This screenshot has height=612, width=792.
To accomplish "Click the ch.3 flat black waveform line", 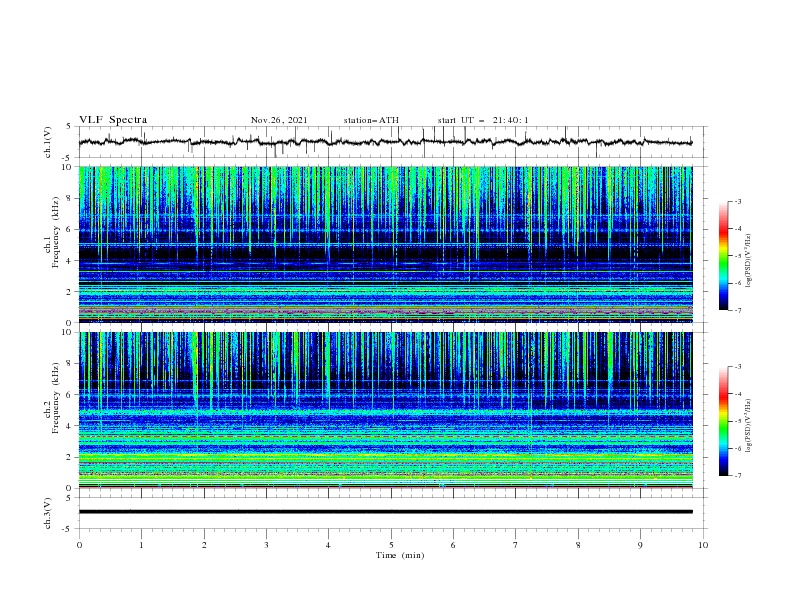I will (x=385, y=512).
